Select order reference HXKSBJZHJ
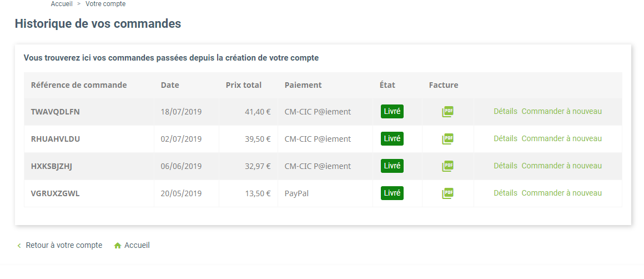This screenshot has height=279, width=644. tap(52, 166)
